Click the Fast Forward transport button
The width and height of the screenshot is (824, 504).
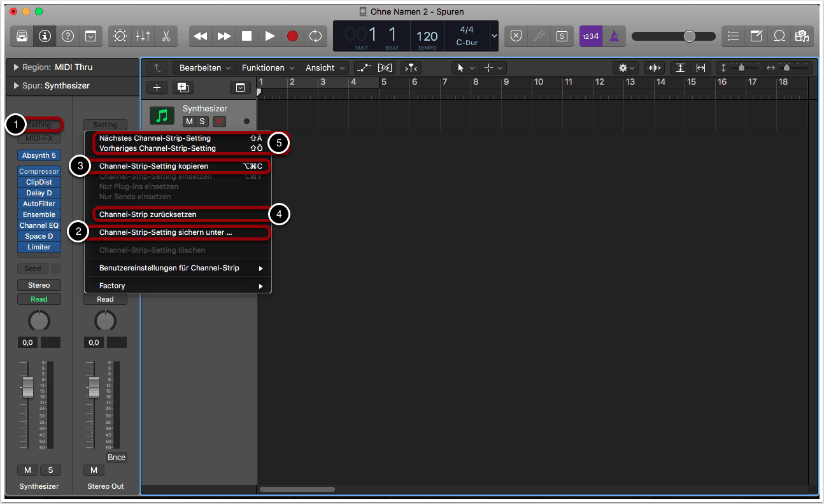coord(224,36)
